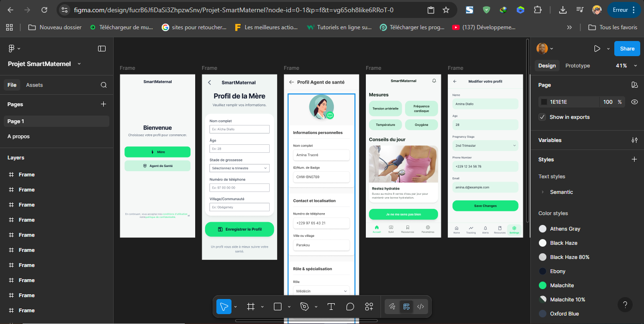Click the page background color swatch 1E1E1E
This screenshot has height=324, width=644.
544,102
